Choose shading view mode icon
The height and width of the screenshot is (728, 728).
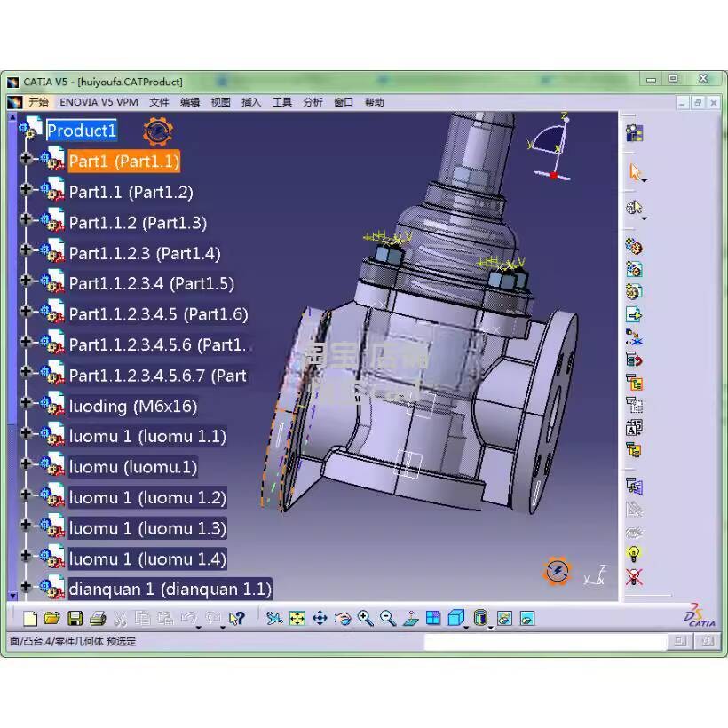(481, 619)
